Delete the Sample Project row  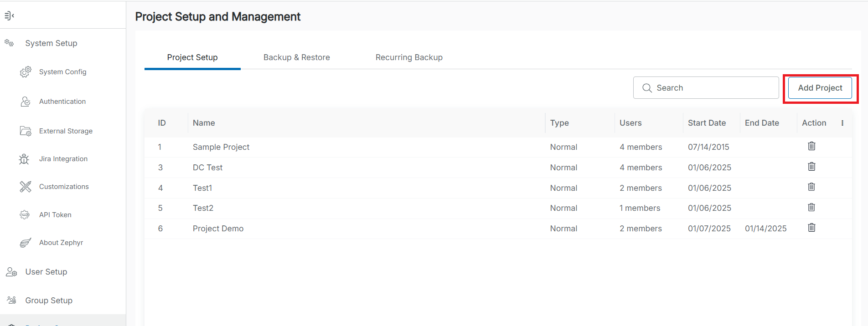click(811, 146)
